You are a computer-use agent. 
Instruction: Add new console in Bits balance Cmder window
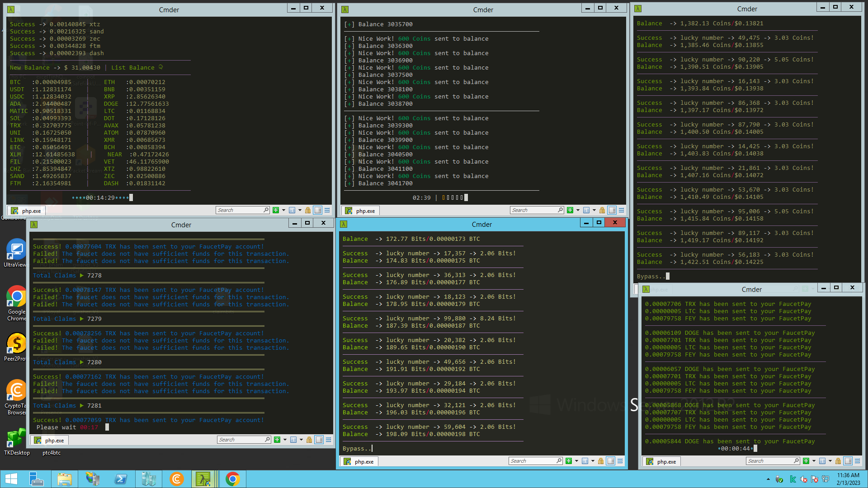click(569, 461)
